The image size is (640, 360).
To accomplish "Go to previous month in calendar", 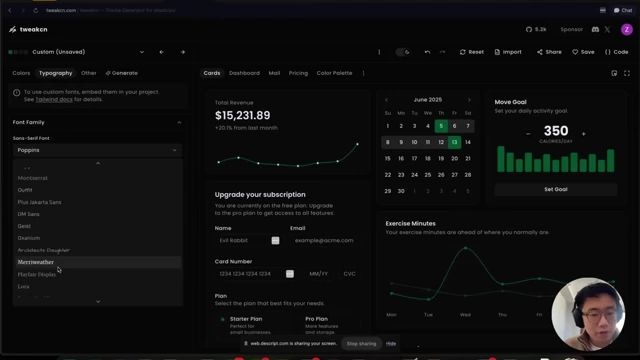I will pos(386,100).
